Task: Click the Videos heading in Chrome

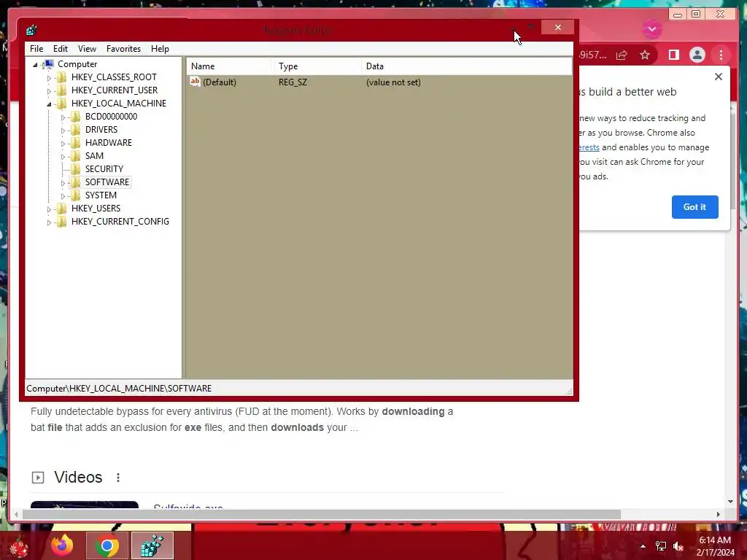Action: 78,477
